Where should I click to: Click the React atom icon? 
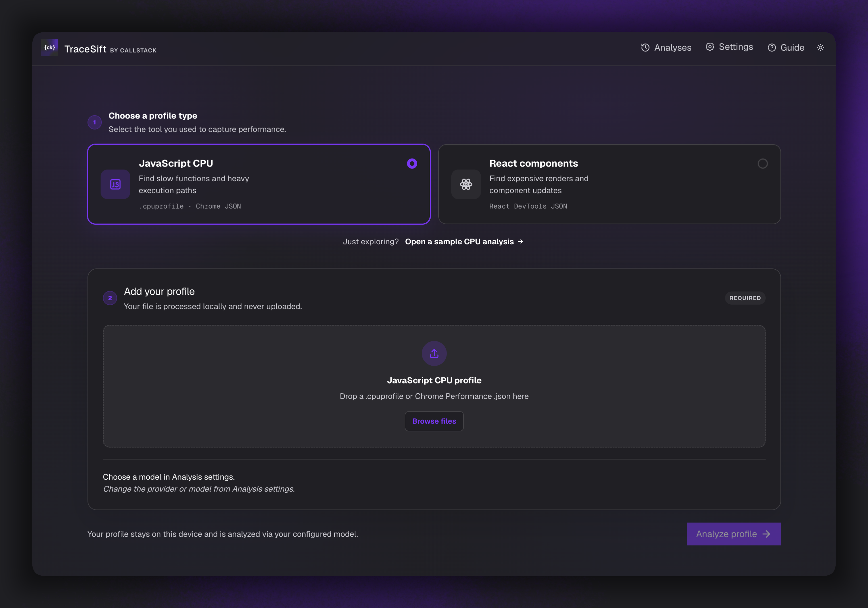pos(466,184)
